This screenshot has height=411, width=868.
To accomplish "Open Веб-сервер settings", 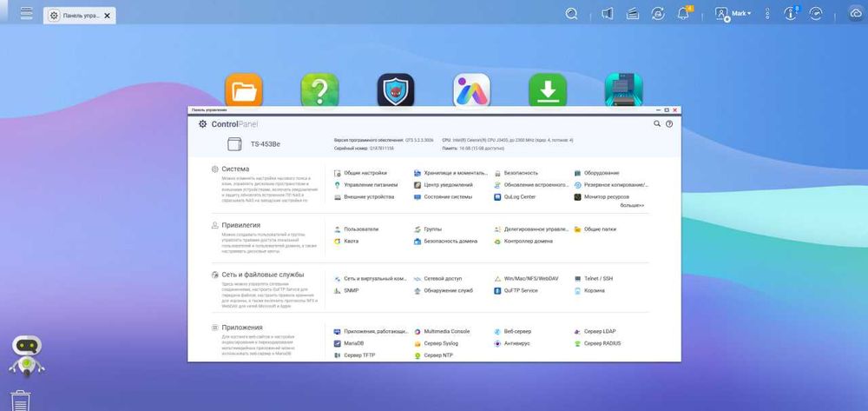I will coord(513,332).
